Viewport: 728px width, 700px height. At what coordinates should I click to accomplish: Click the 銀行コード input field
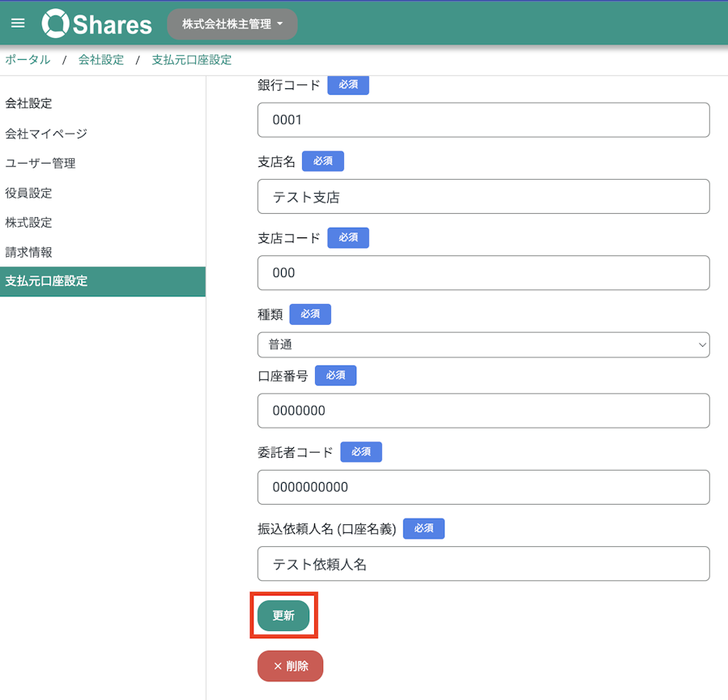click(x=483, y=120)
